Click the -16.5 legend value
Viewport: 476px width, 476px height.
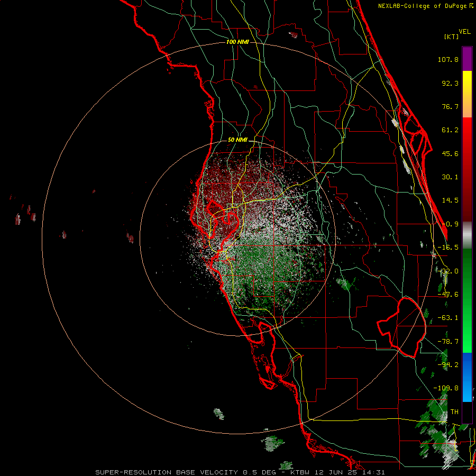point(448,248)
